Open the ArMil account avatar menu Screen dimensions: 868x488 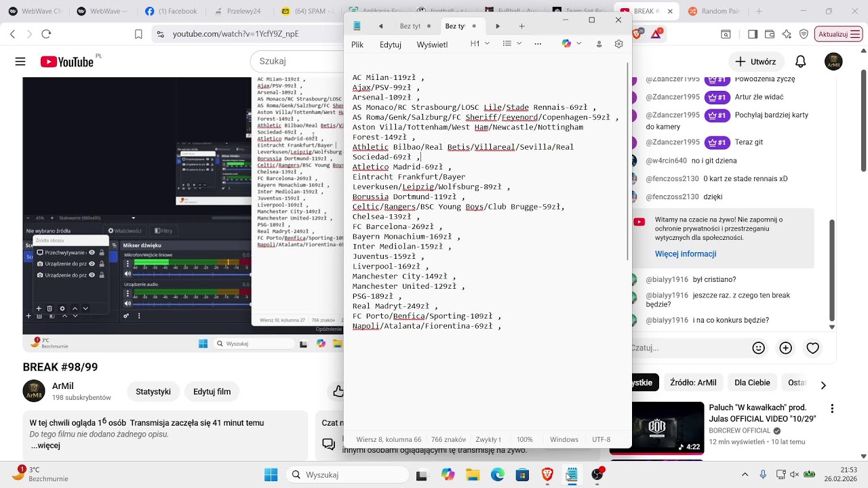833,62
